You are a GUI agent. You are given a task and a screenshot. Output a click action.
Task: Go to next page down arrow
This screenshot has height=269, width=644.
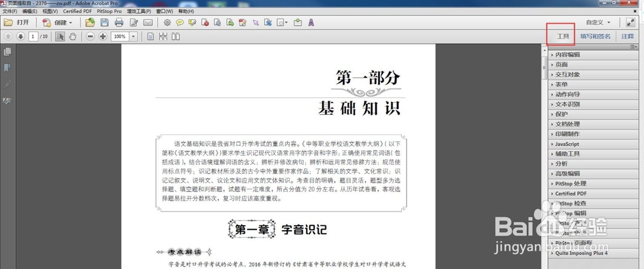21,37
